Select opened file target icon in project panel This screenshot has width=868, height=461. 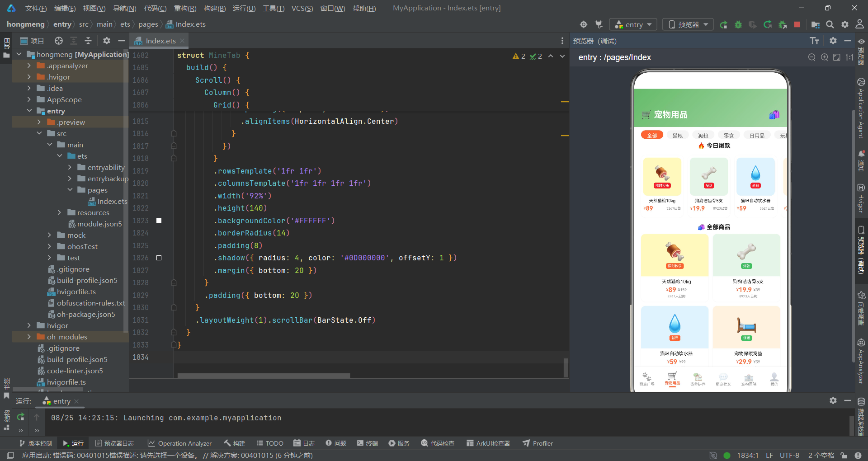tap(59, 41)
